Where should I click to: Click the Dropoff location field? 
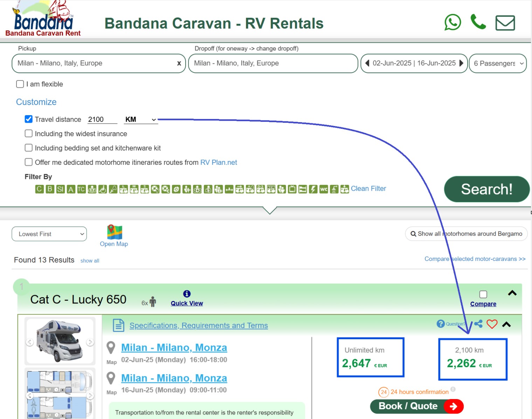[x=273, y=63]
